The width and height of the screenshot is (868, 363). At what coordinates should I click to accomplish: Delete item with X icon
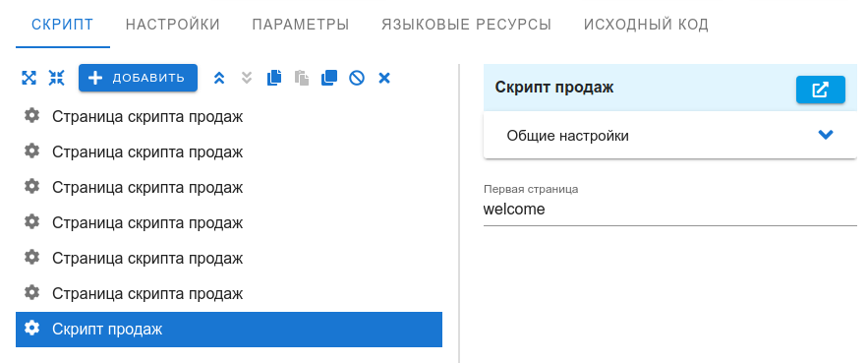[384, 78]
